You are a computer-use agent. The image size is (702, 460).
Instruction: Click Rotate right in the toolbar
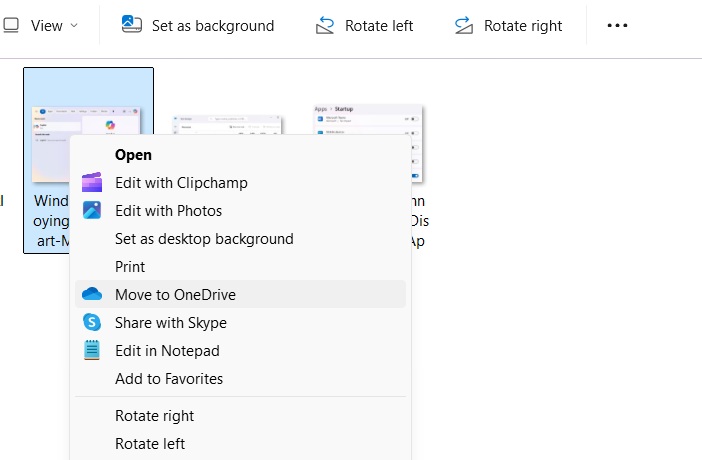(508, 26)
